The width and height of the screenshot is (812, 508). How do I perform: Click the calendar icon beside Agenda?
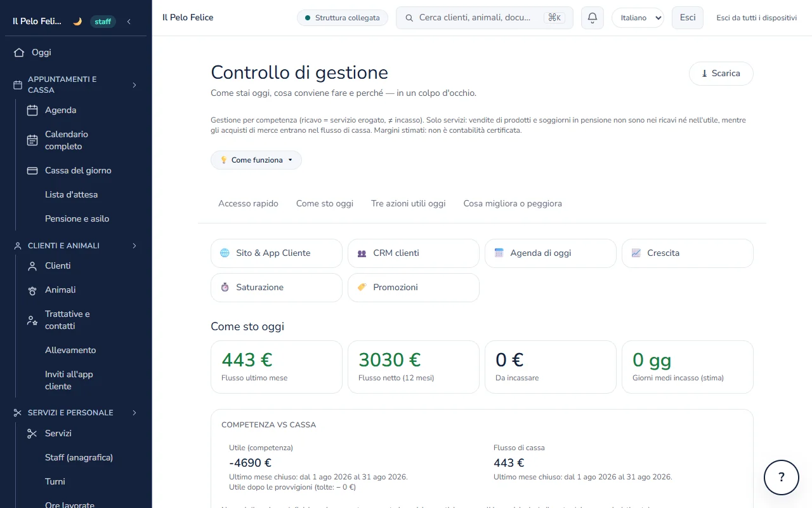click(x=32, y=110)
